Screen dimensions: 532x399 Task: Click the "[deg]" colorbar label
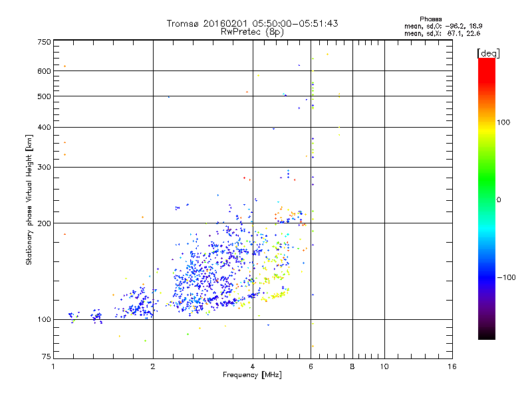[488, 53]
